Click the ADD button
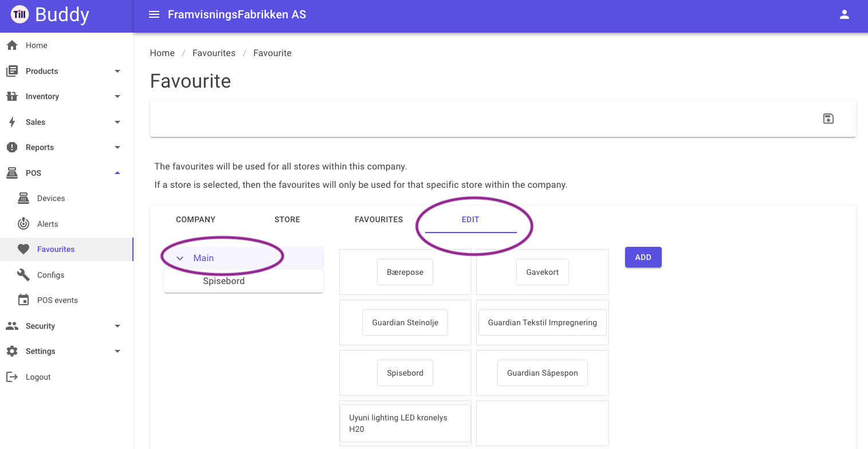Screen dimensions: 868x449 tap(643, 257)
